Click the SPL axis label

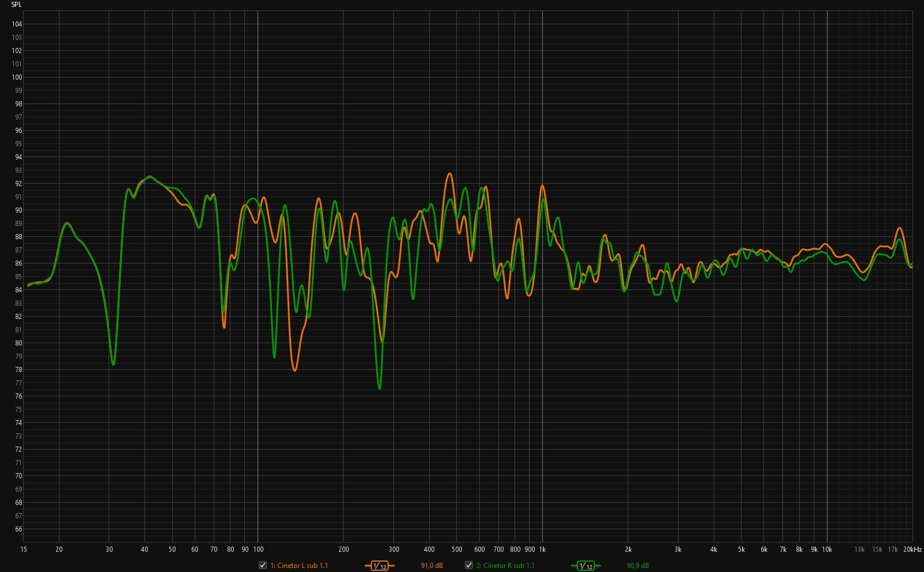[16, 5]
